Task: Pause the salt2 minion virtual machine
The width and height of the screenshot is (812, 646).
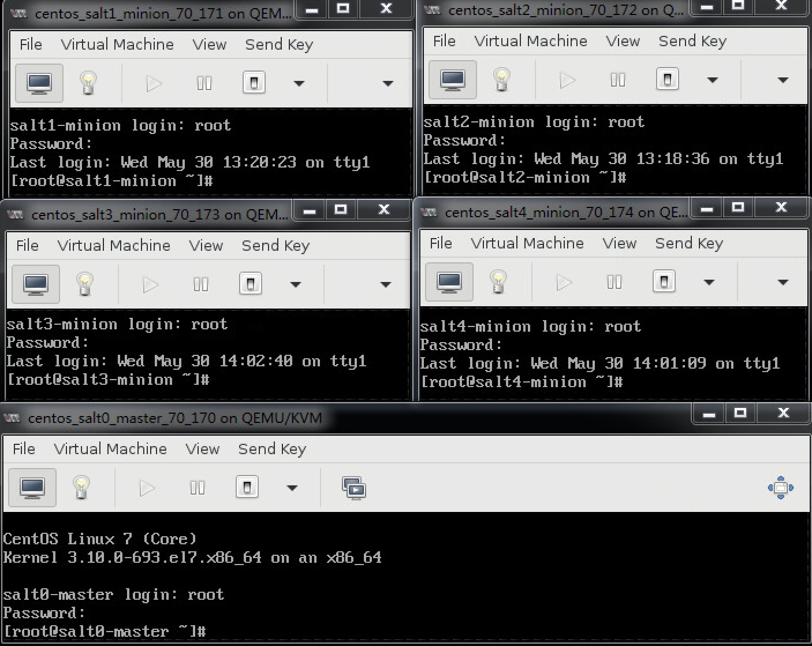Action: (x=618, y=80)
